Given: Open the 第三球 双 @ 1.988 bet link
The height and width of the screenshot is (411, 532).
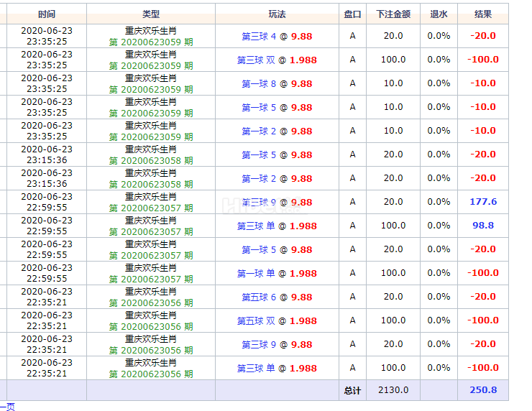Looking at the screenshot, I should (277, 60).
